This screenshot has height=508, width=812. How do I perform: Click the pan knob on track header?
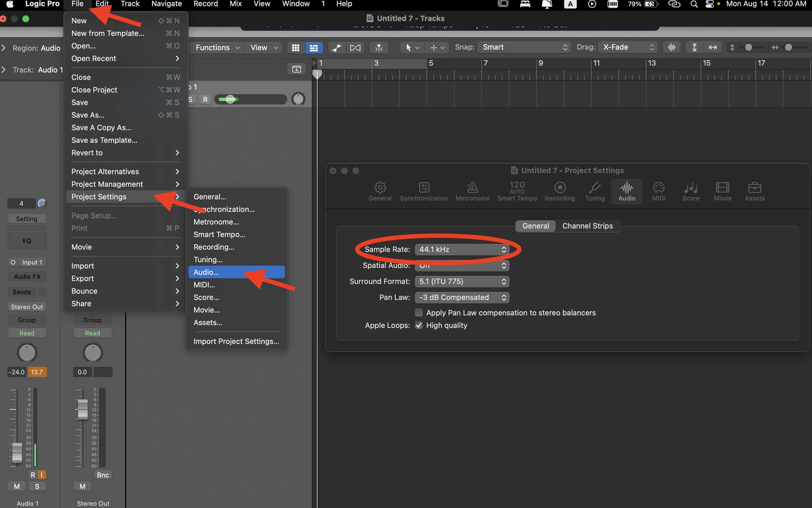tap(298, 99)
